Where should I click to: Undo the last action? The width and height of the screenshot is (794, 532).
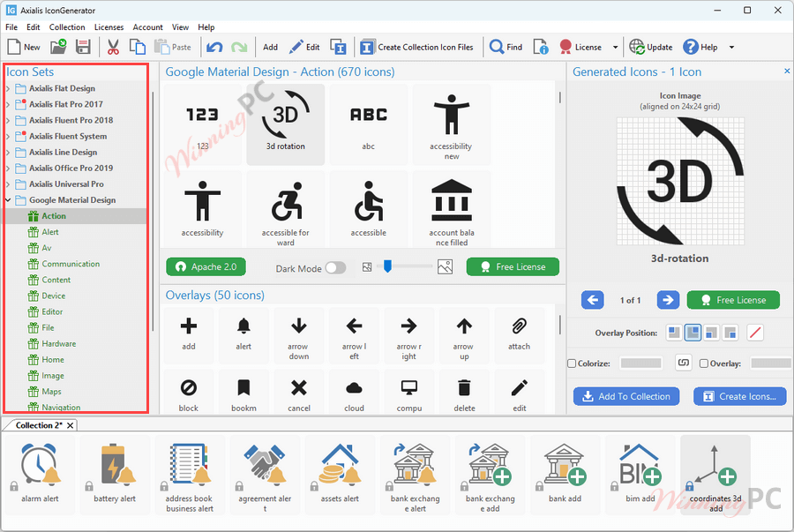(214, 47)
